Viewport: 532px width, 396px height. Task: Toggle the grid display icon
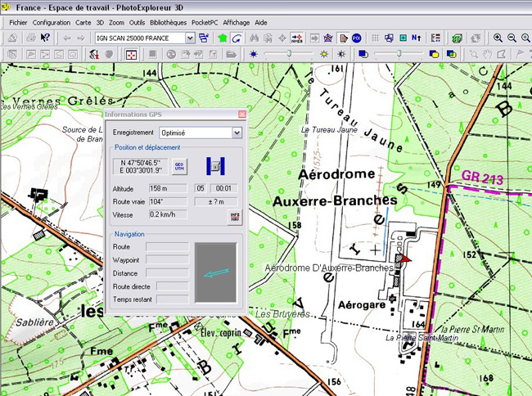point(375,38)
